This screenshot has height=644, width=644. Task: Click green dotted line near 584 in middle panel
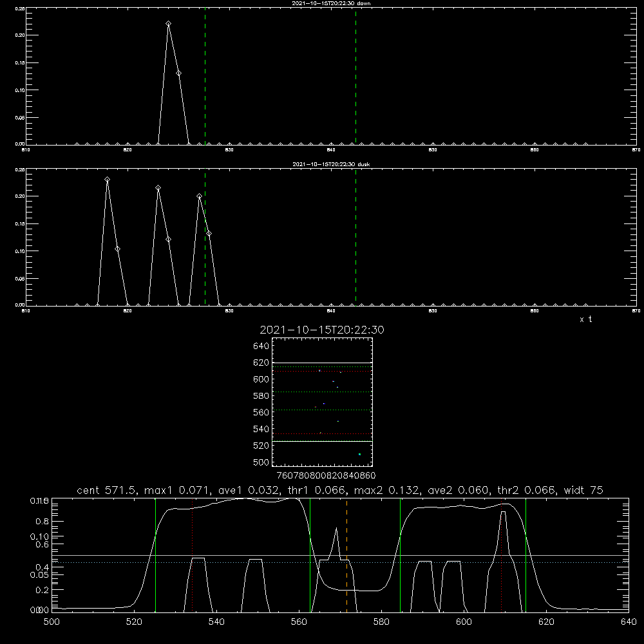(322, 392)
